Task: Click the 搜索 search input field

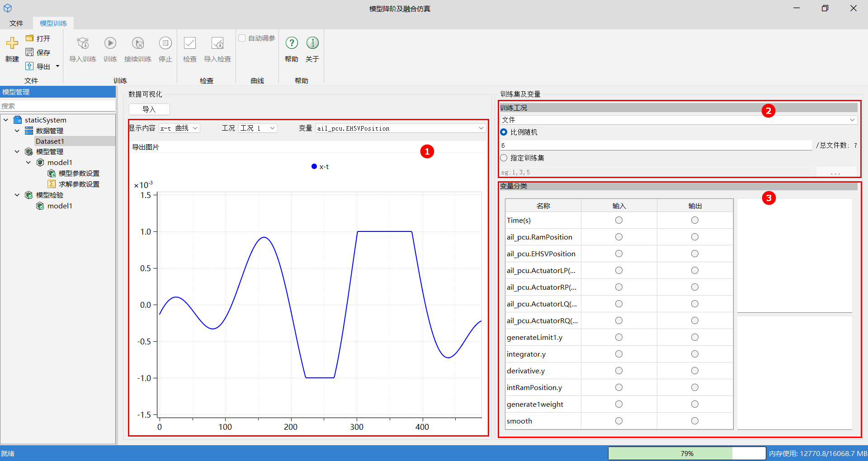Action: coord(58,106)
